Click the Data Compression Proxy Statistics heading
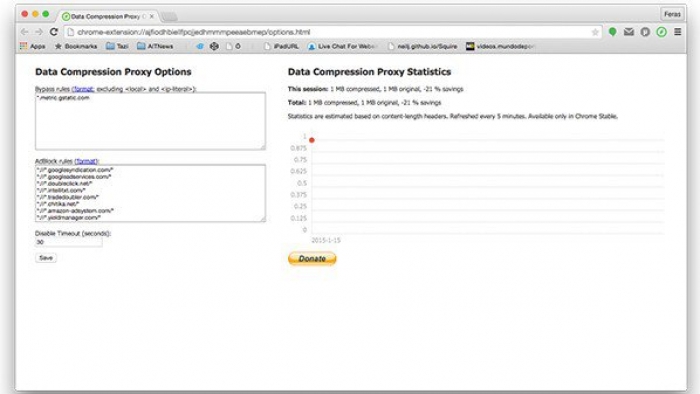The image size is (700, 394). pos(369,72)
